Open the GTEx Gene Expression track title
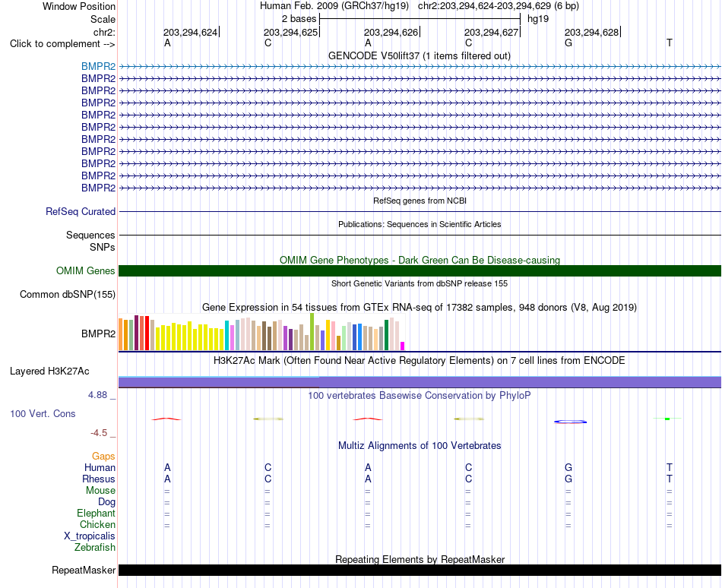Screen dimensions: 722x588 (420, 307)
